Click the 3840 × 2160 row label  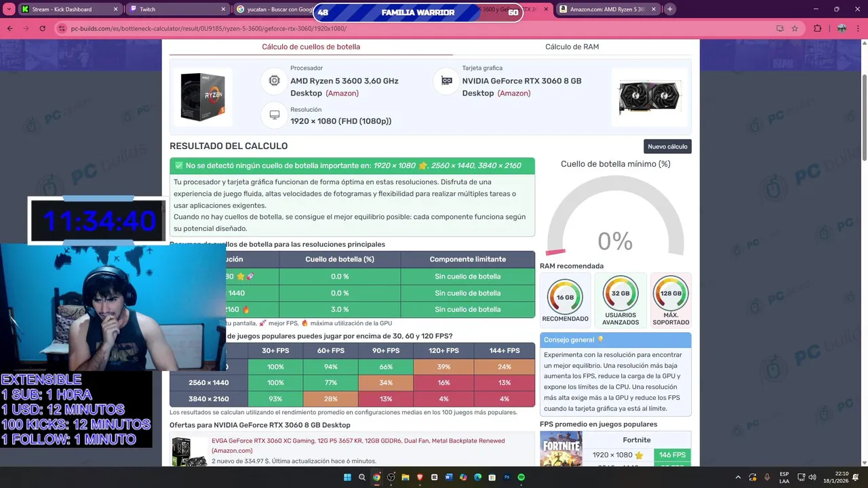pyautogui.click(x=208, y=399)
